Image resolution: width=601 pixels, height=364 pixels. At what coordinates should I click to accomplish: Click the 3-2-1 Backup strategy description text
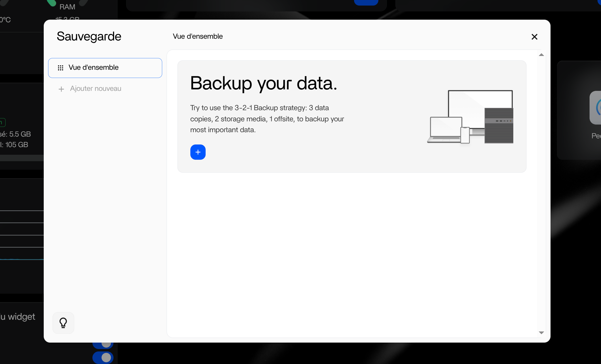(267, 119)
